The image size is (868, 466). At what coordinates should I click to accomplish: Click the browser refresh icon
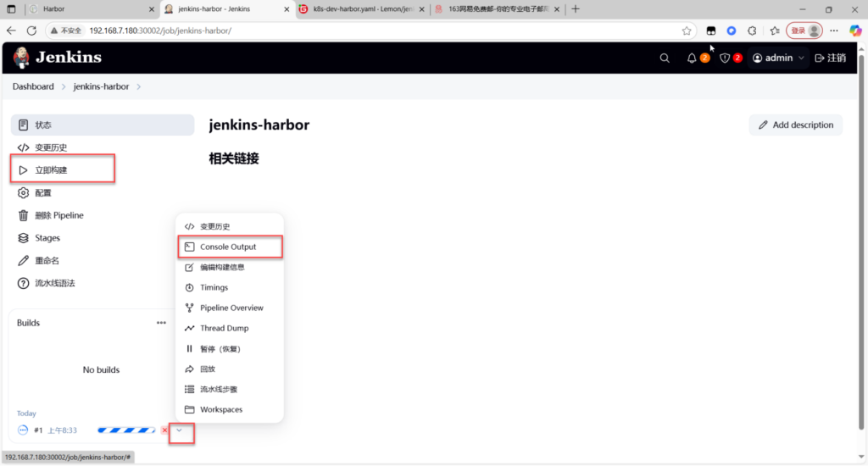(x=31, y=31)
